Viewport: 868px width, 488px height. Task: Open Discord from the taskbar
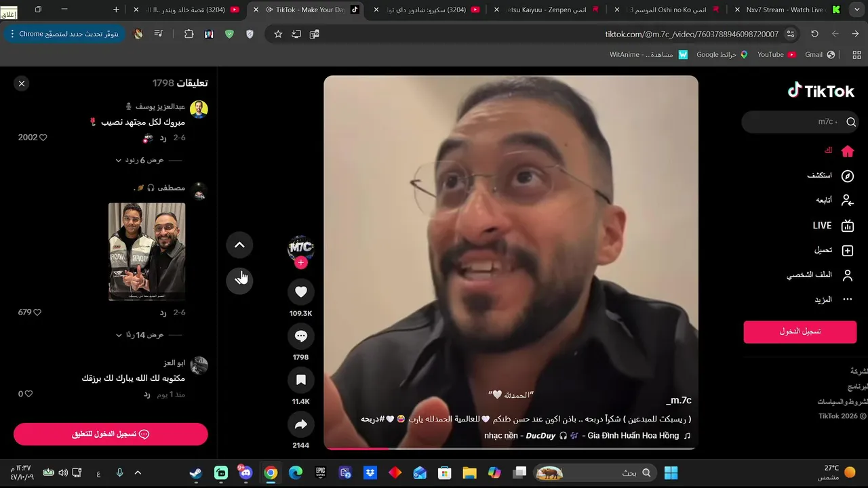[x=245, y=473]
